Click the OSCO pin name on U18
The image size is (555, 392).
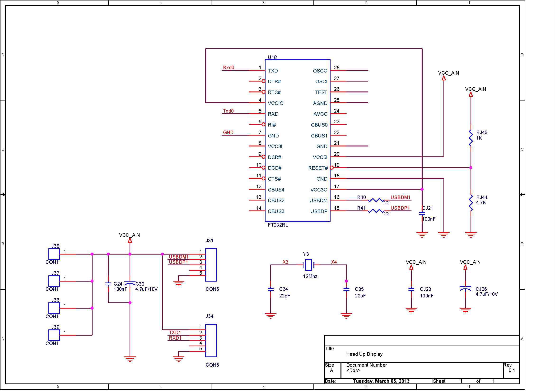point(320,71)
